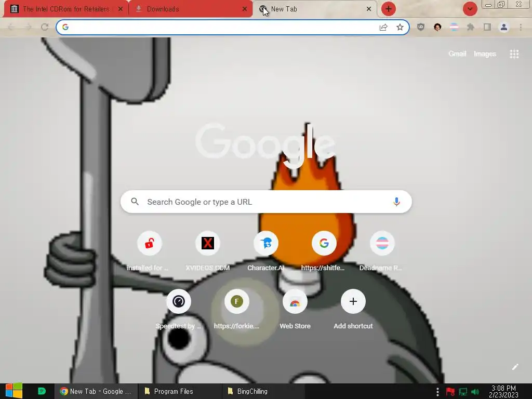Start voice search with microphone
The height and width of the screenshot is (399, 532).
(x=396, y=202)
